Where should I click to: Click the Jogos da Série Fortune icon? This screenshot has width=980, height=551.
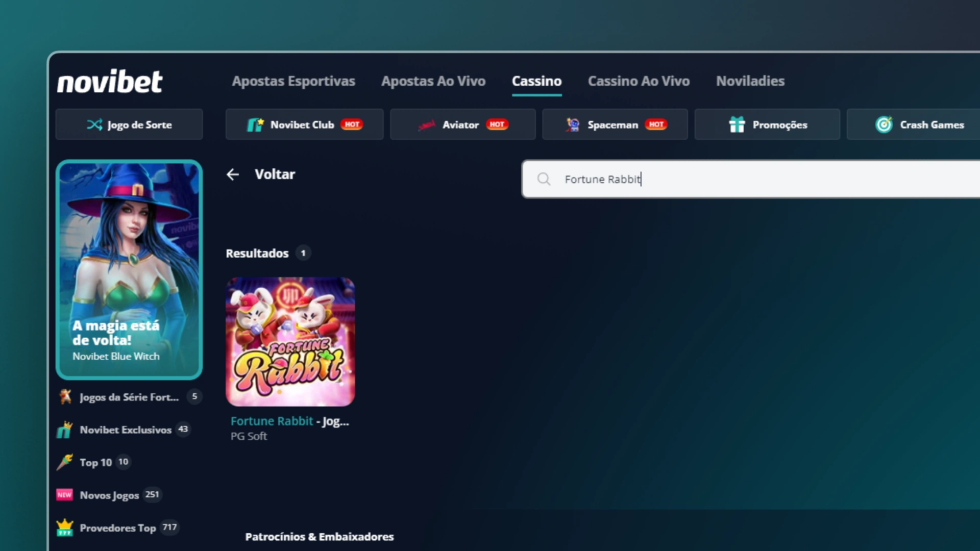[65, 396]
